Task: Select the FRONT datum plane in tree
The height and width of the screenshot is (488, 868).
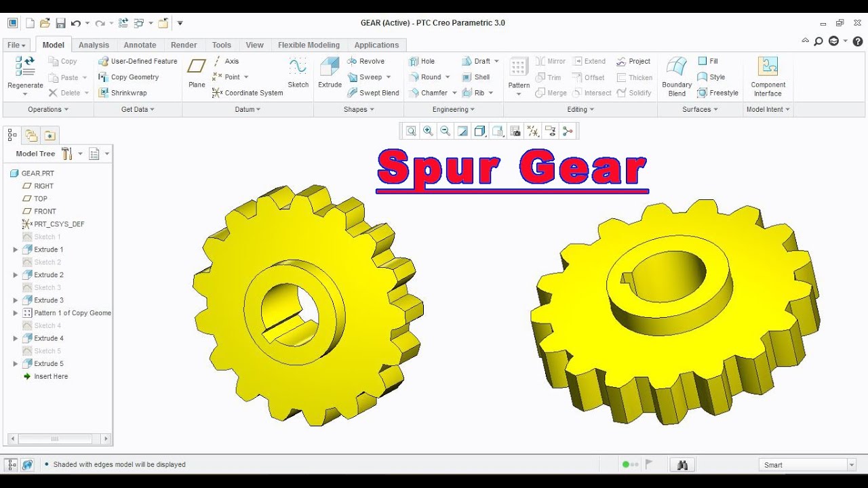Action: 39,211
